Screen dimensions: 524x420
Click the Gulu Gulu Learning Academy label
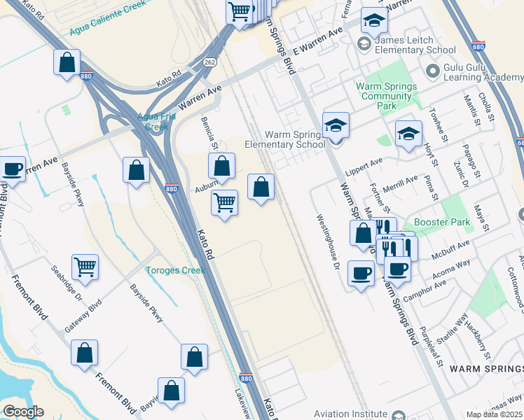483,72
